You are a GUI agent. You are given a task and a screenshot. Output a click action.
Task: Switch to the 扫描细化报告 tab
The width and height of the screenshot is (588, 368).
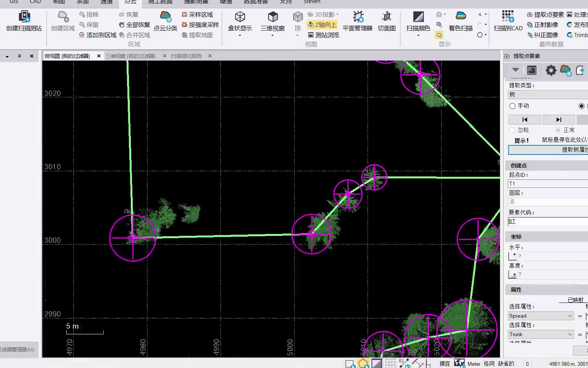point(186,56)
